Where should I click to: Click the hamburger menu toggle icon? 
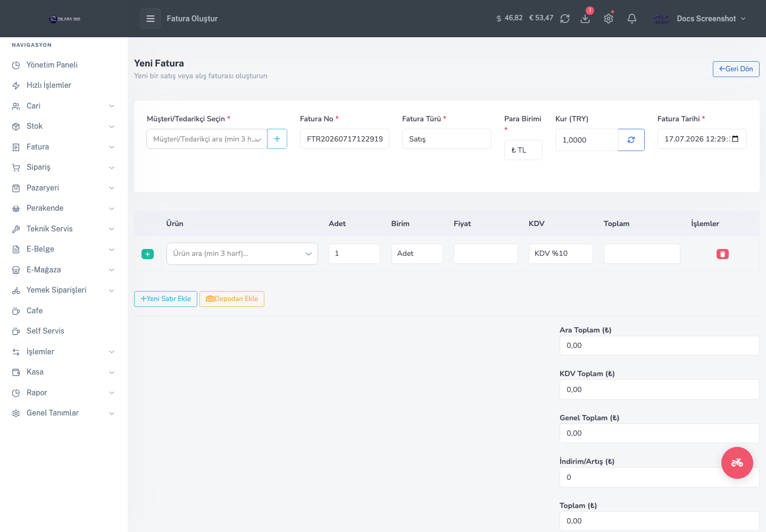pyautogui.click(x=151, y=19)
